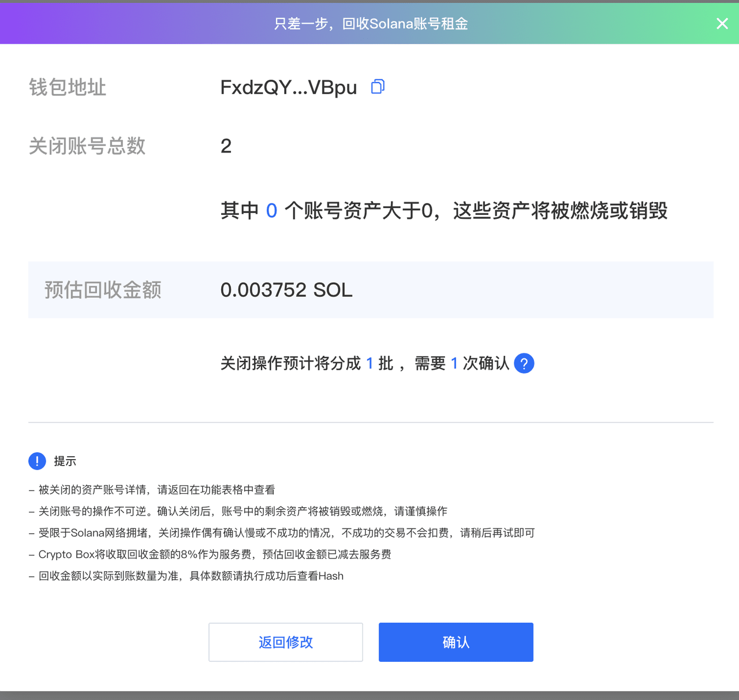The image size is (739, 700).
Task: Select the wallet address text FxdzQY...VBpu
Action: tap(288, 87)
